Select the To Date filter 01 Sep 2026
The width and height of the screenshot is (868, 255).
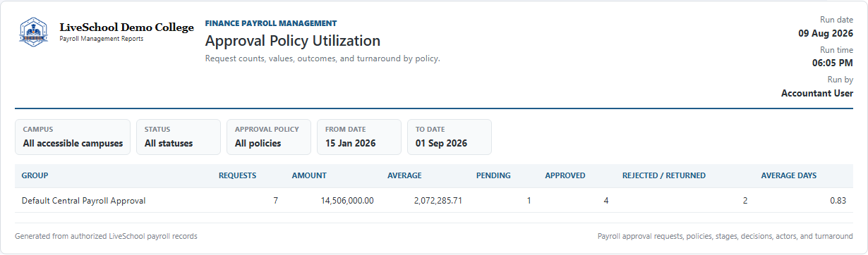tap(450, 137)
